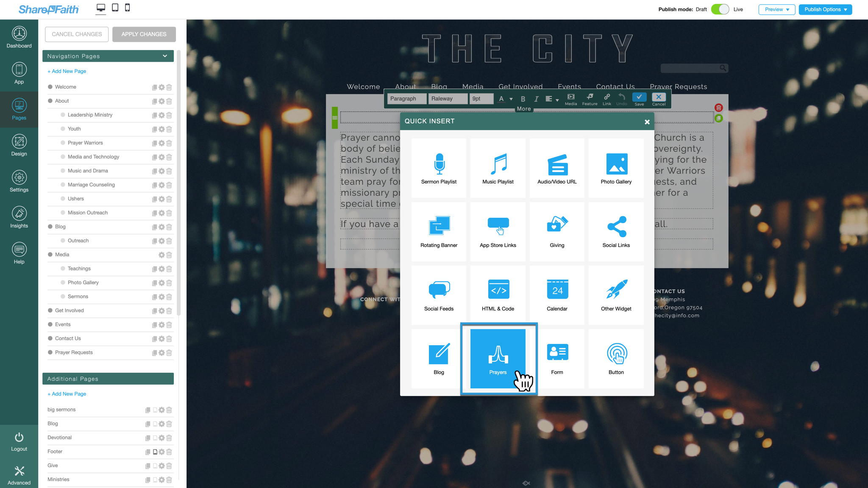Insert a Music Playlist widget
Image resolution: width=868 pixels, height=488 pixels.
point(498,168)
